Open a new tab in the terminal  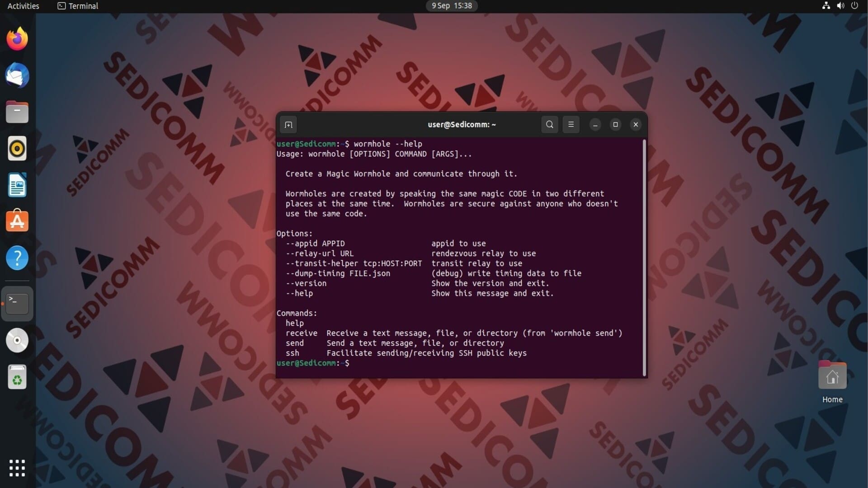coord(288,125)
